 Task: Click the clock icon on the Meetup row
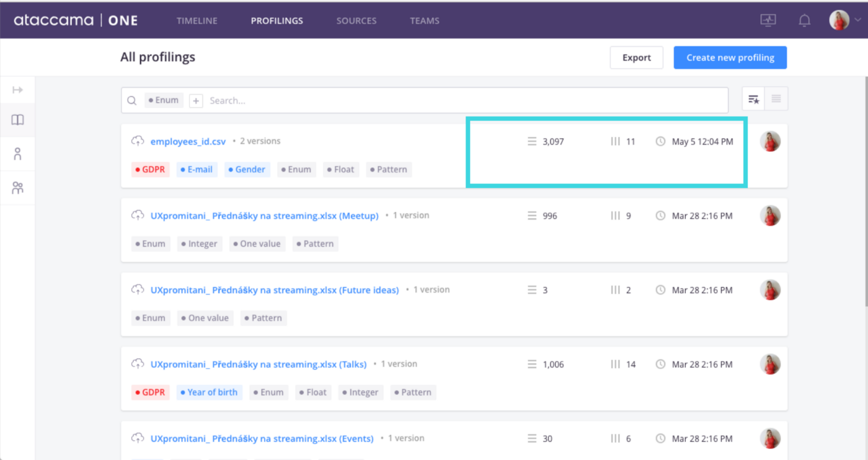point(661,216)
